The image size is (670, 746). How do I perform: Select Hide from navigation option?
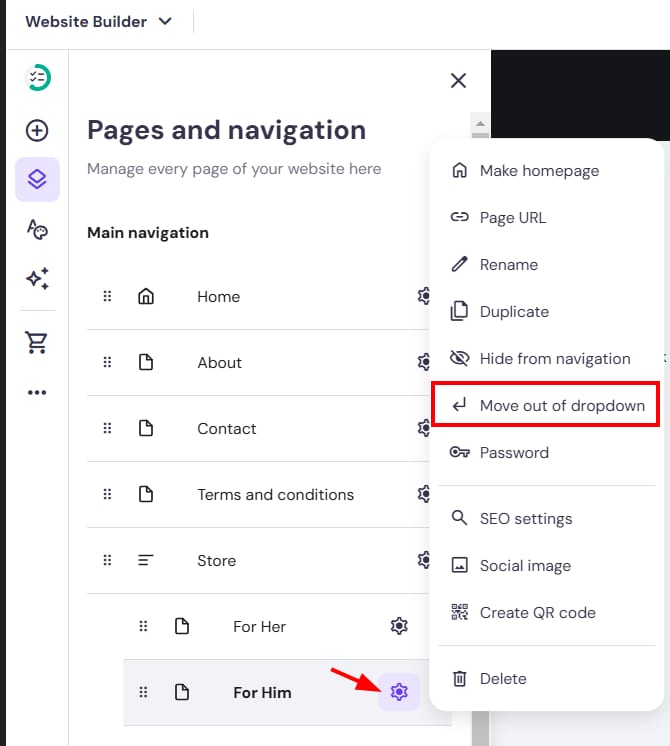click(x=554, y=359)
